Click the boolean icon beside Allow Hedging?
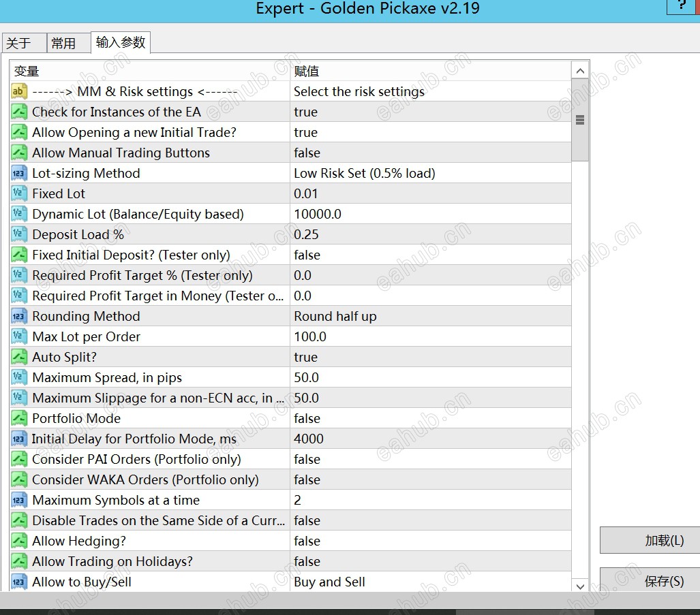Viewport: 700px width, 615px height. click(x=19, y=541)
